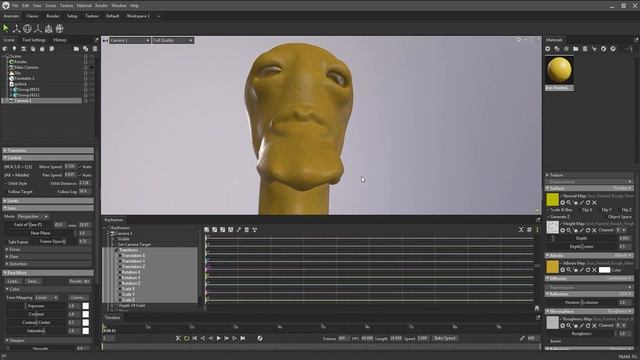Click the camera lock icon left of Camera 1 dropdown
640x360 pixels.
(105, 40)
